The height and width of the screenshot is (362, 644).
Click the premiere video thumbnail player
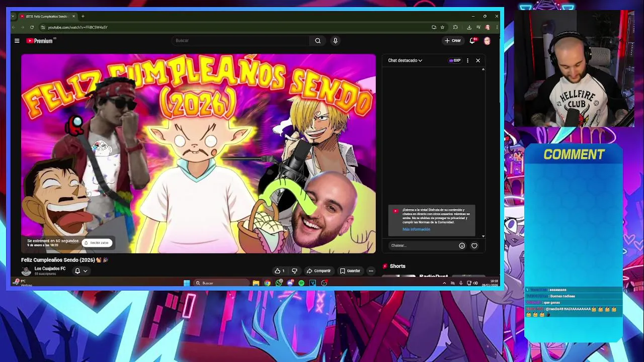point(198,153)
